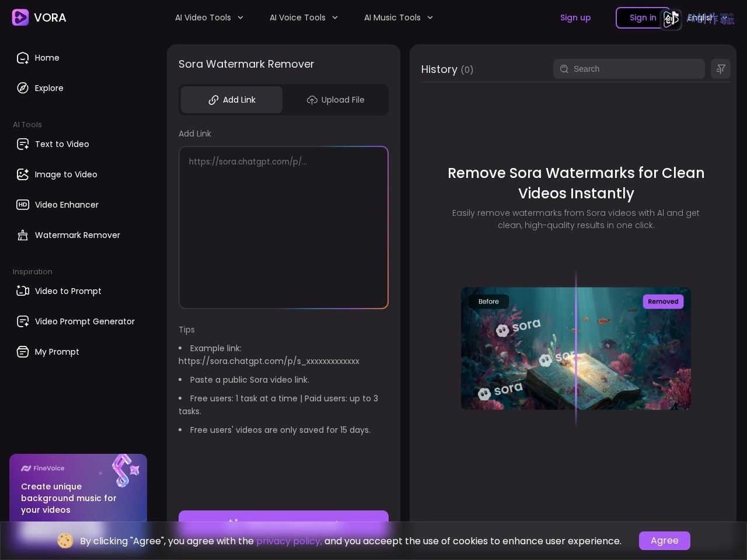Click the Text to Video icon
The width and height of the screenshot is (747, 560).
(23, 144)
